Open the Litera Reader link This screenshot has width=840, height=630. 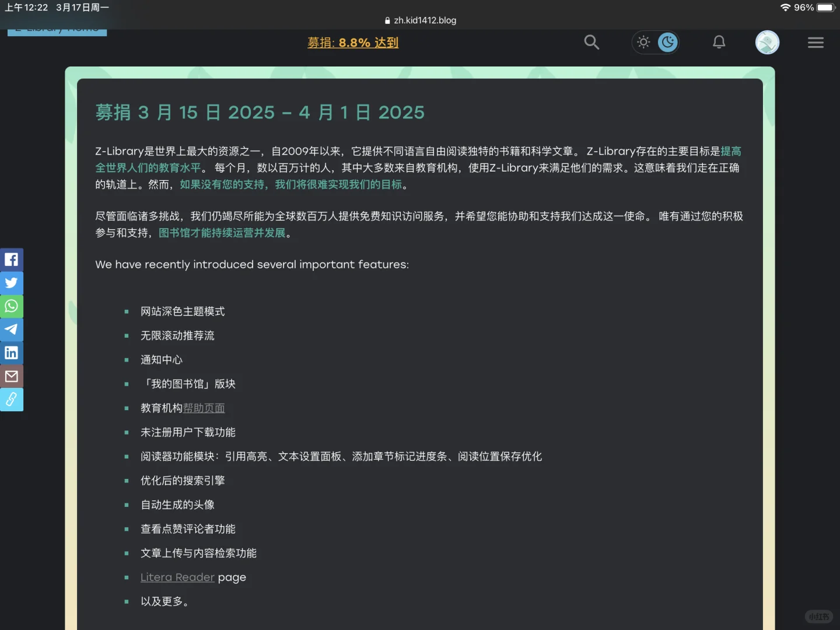click(177, 577)
